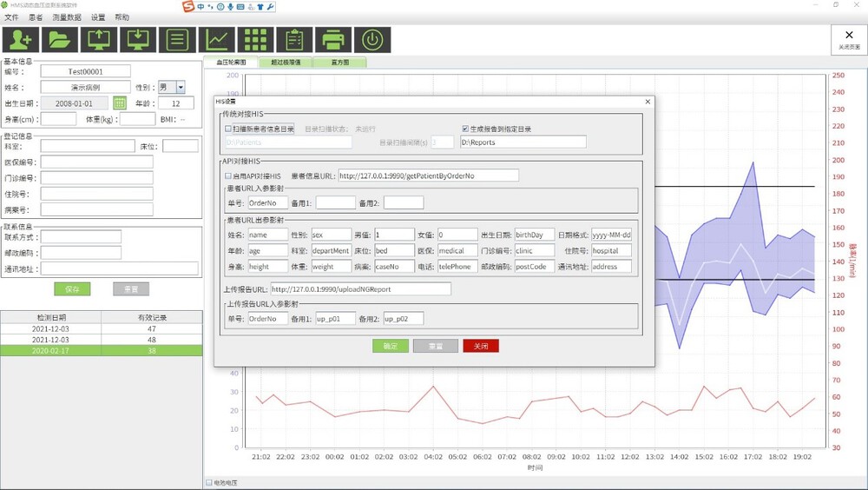Click the power icon in toolbar
Image resolution: width=868 pixels, height=490 pixels.
pos(372,40)
